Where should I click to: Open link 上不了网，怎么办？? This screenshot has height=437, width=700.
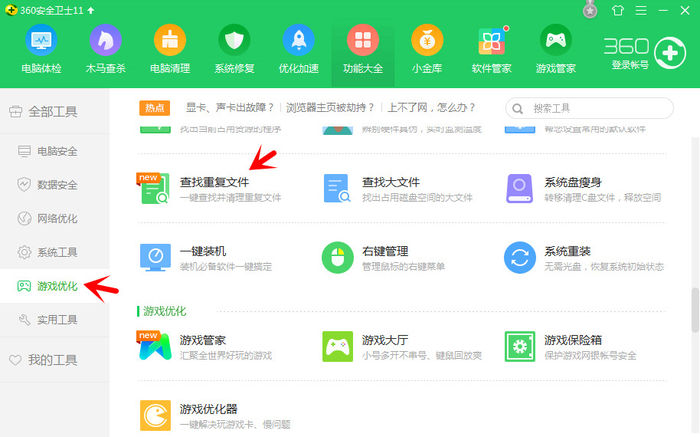(x=431, y=108)
